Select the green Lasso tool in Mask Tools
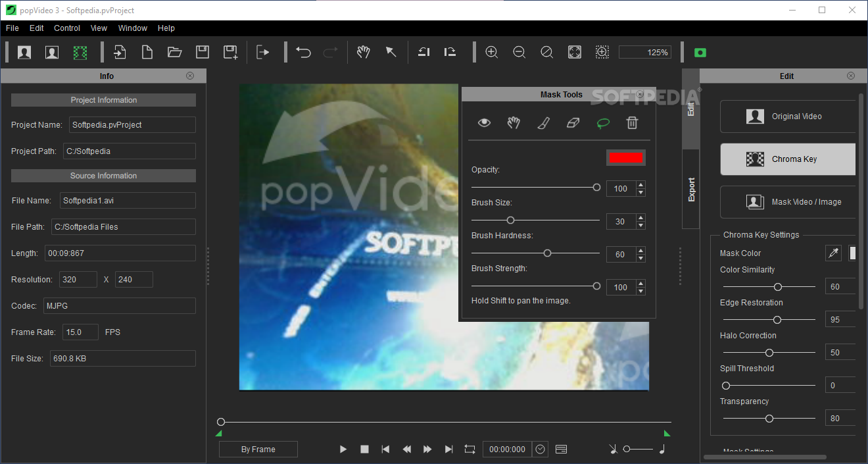 click(x=602, y=122)
